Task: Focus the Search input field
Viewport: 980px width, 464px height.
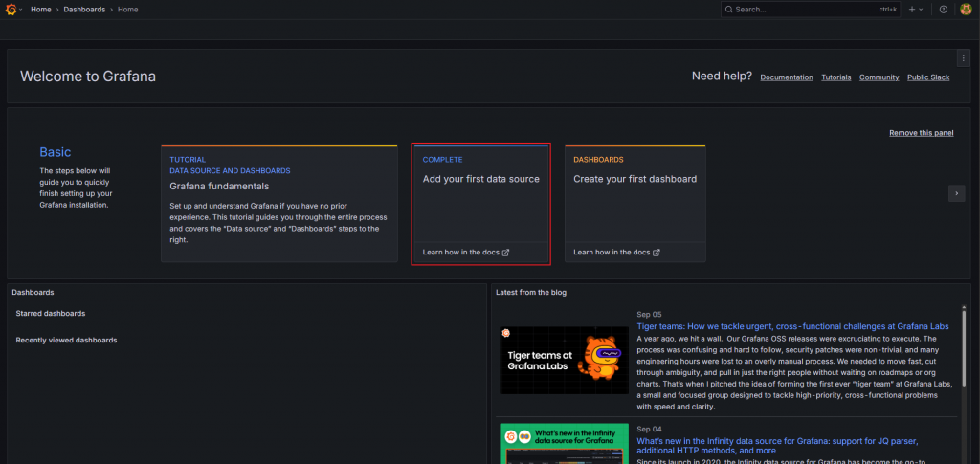Action: [x=811, y=10]
